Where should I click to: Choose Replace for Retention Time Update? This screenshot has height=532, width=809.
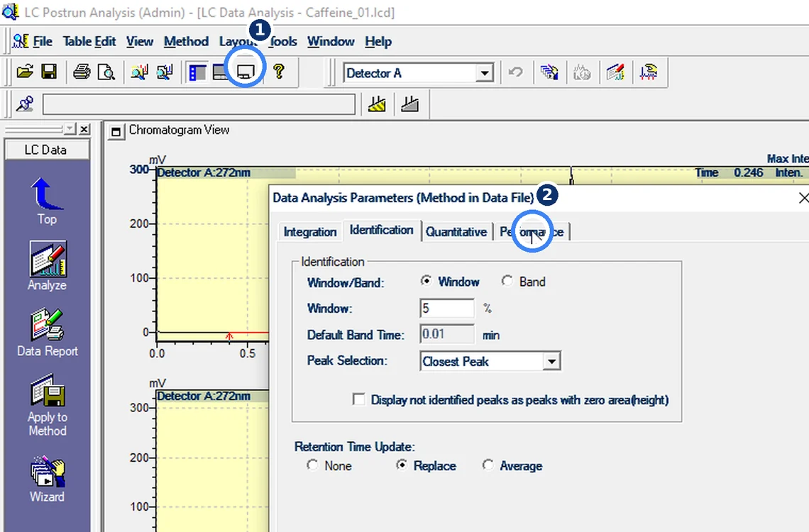pos(402,465)
